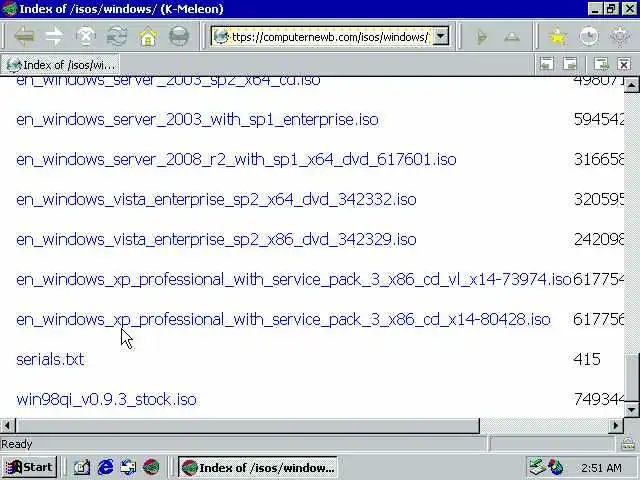
Task: Open en_windows_vista_enterprise_sp2_x64_dvd_342332.iso link
Action: [216, 200]
